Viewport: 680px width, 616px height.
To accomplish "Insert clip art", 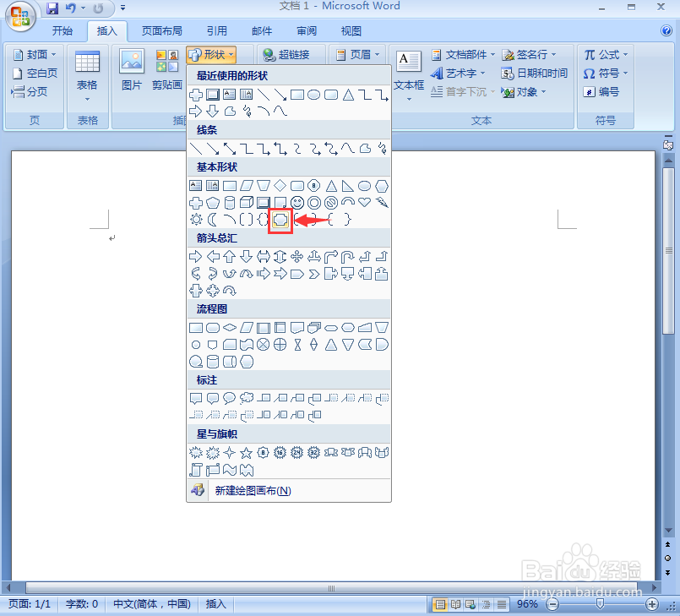I will click(x=167, y=69).
